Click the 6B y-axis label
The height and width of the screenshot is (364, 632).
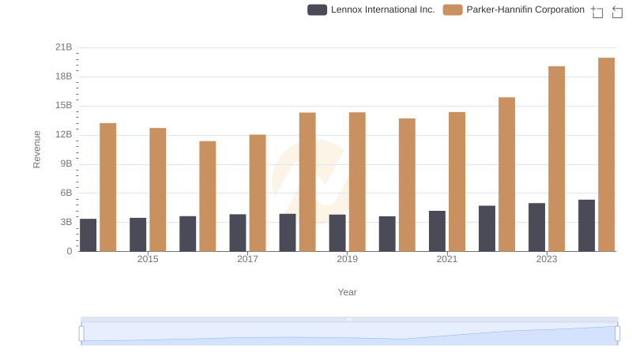click(66, 193)
